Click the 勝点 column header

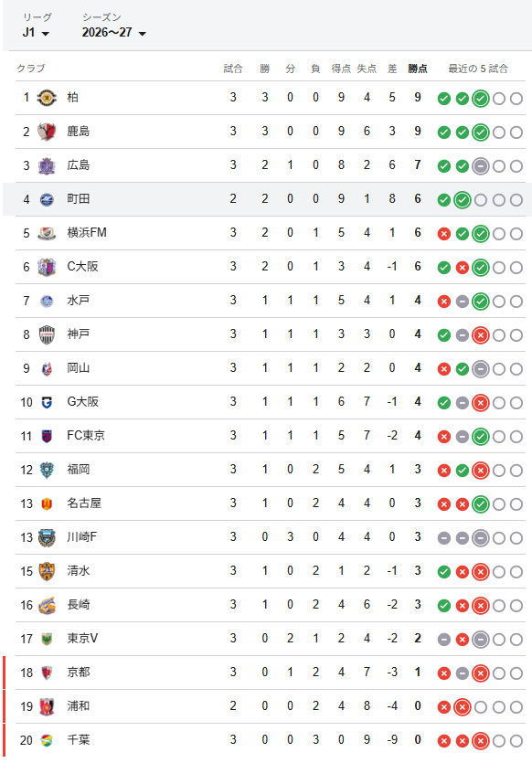pos(418,69)
